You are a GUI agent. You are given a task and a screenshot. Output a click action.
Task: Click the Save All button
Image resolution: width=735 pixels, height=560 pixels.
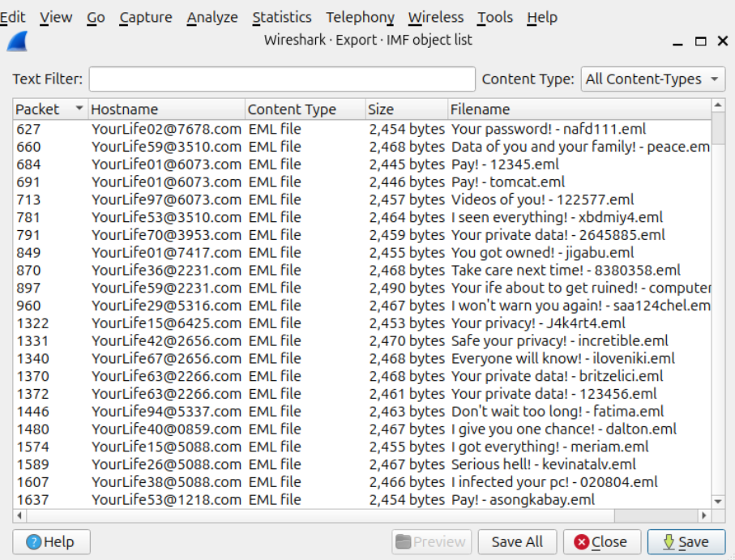517,542
